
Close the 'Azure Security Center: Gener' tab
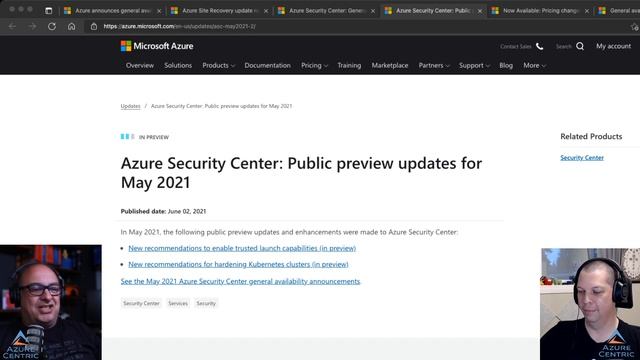373,11
